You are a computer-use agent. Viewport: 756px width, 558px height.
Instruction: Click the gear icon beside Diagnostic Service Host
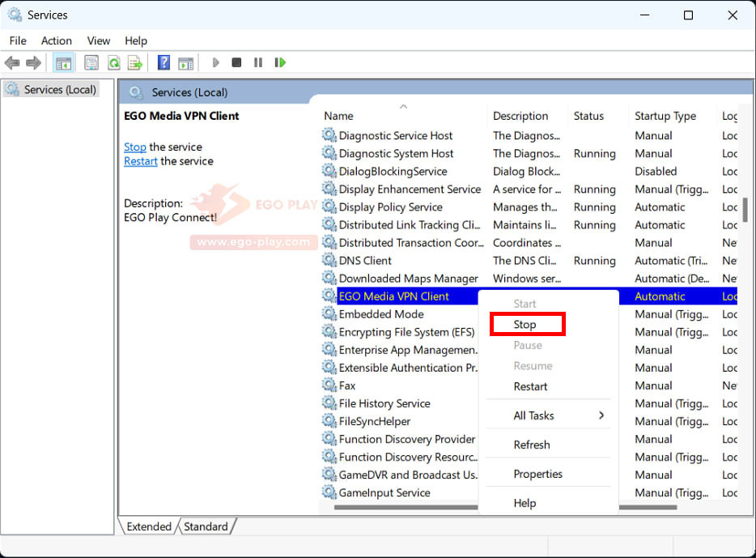click(x=329, y=135)
